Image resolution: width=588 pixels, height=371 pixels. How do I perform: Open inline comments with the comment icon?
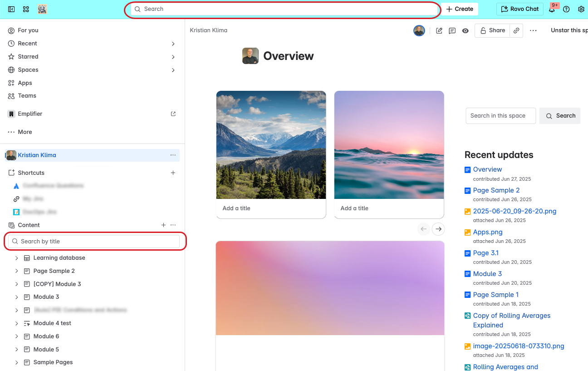[x=452, y=30]
